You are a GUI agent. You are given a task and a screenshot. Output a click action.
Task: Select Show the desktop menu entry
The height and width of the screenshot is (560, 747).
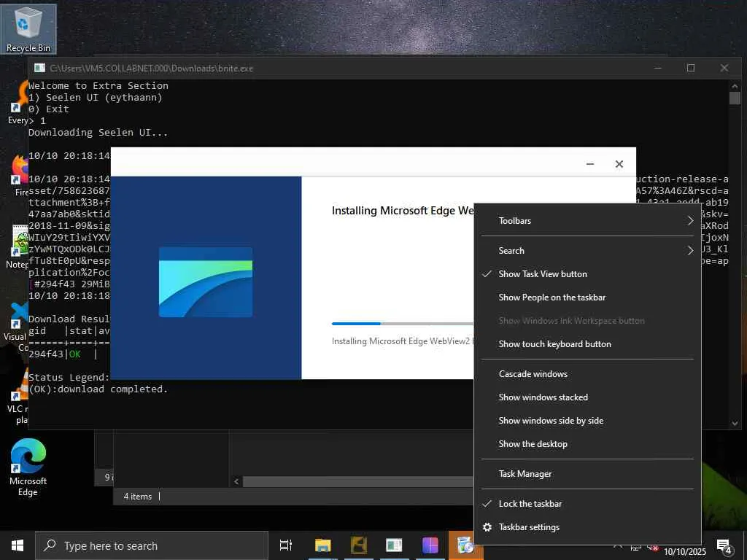click(587, 444)
